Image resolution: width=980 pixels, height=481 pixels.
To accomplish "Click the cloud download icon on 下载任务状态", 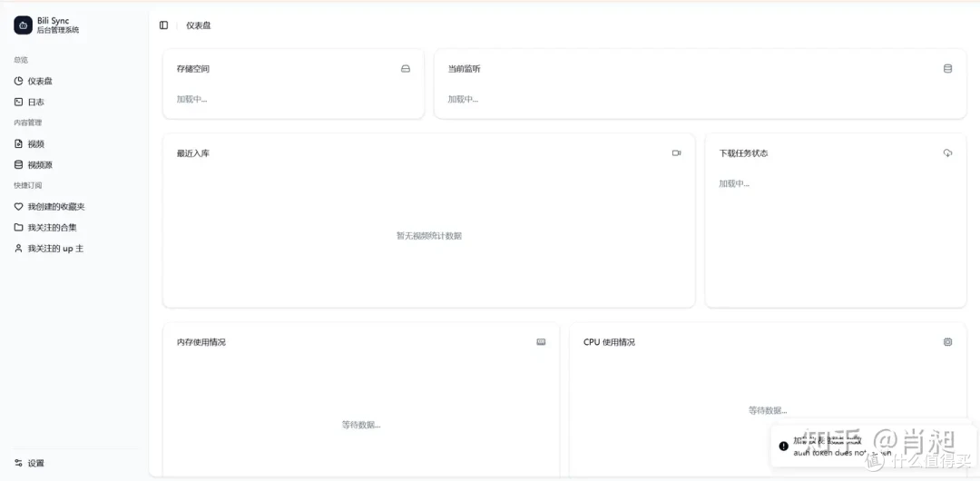I will [947, 152].
